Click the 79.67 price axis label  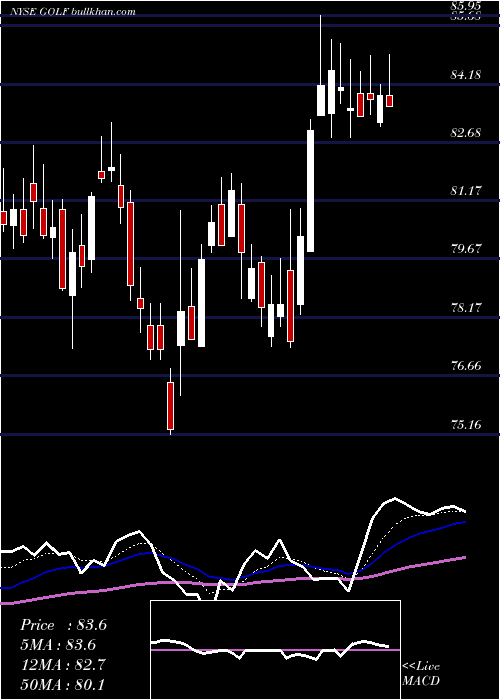[x=465, y=249]
